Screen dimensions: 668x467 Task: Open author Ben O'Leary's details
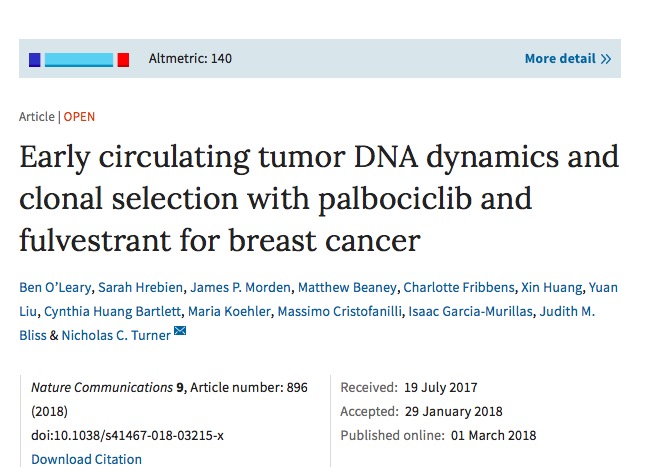[55, 288]
